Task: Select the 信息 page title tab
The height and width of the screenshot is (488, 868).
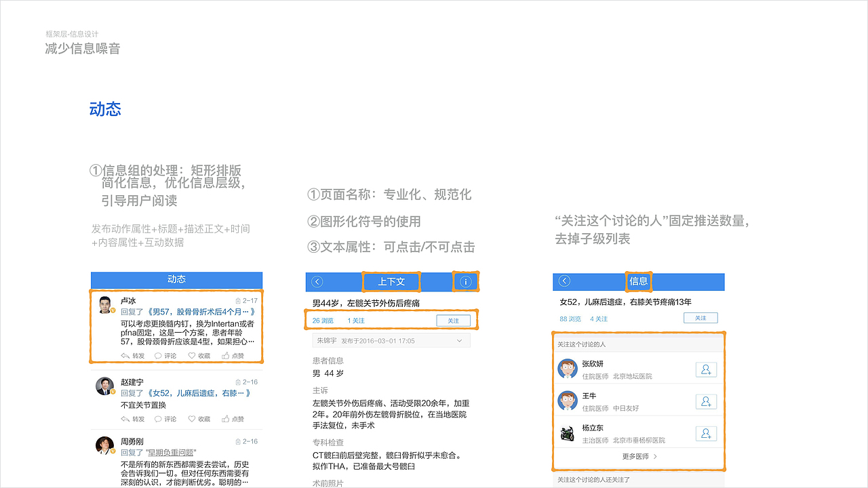Action: pyautogui.click(x=638, y=282)
